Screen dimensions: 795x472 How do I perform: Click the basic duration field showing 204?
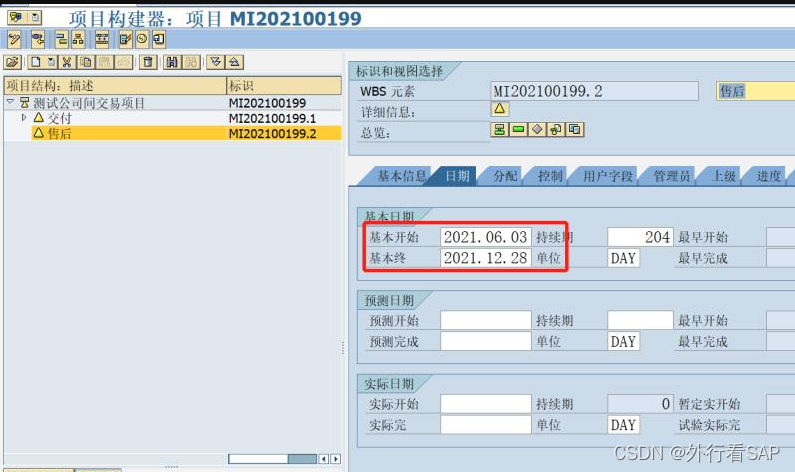tap(640, 237)
